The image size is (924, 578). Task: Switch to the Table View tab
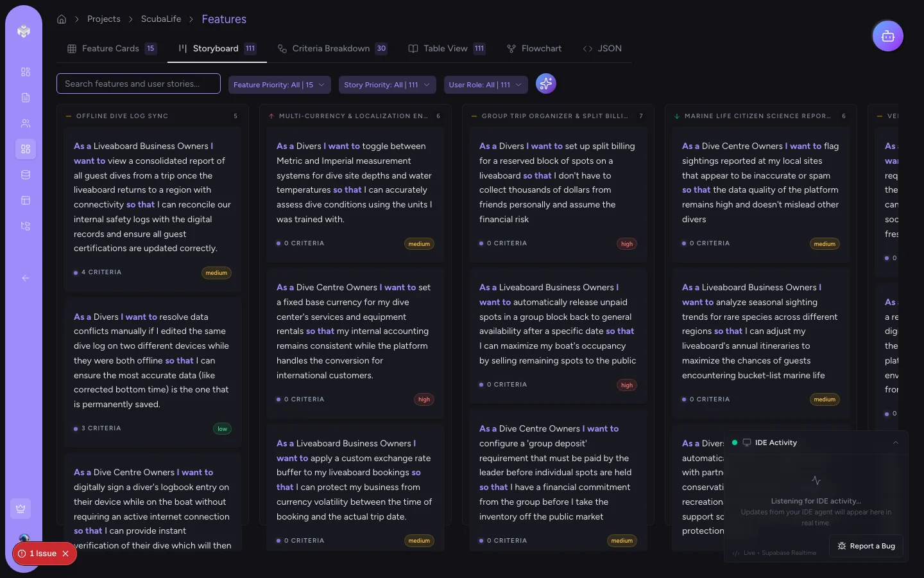tap(445, 48)
